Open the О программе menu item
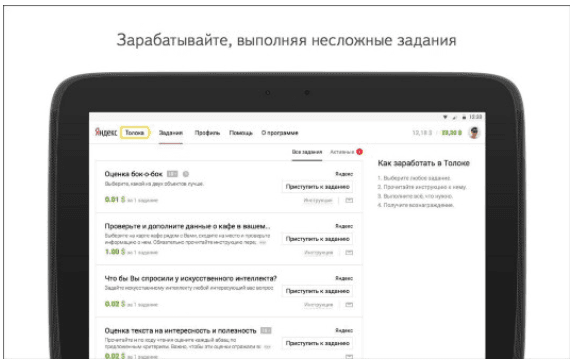Image resolution: width=574 pixels, height=363 pixels. (x=280, y=133)
